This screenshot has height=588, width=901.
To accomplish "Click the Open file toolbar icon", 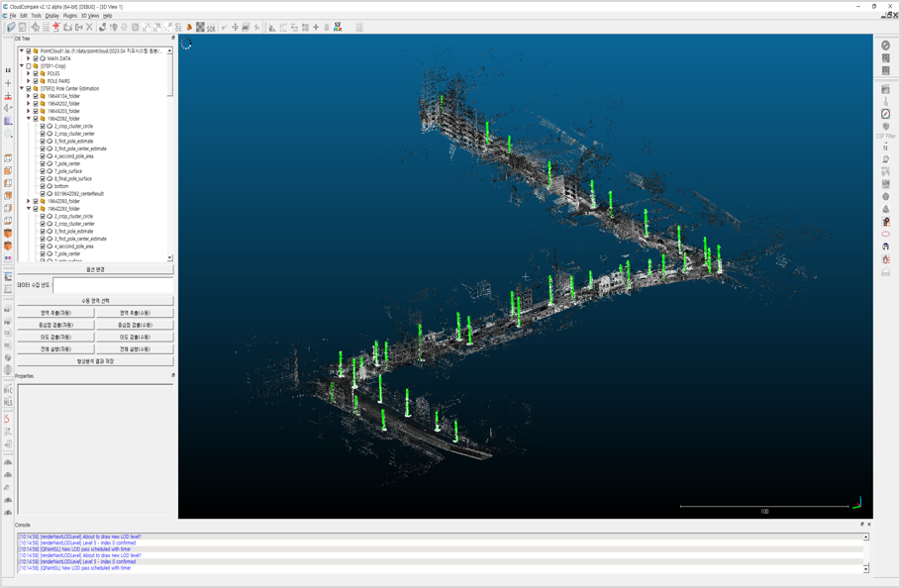I will click(x=11, y=28).
